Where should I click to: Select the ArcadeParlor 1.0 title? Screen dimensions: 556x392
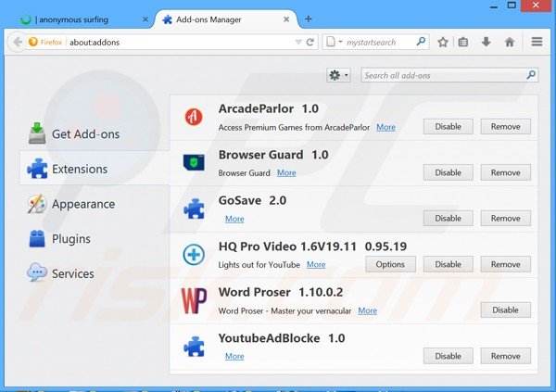point(269,108)
